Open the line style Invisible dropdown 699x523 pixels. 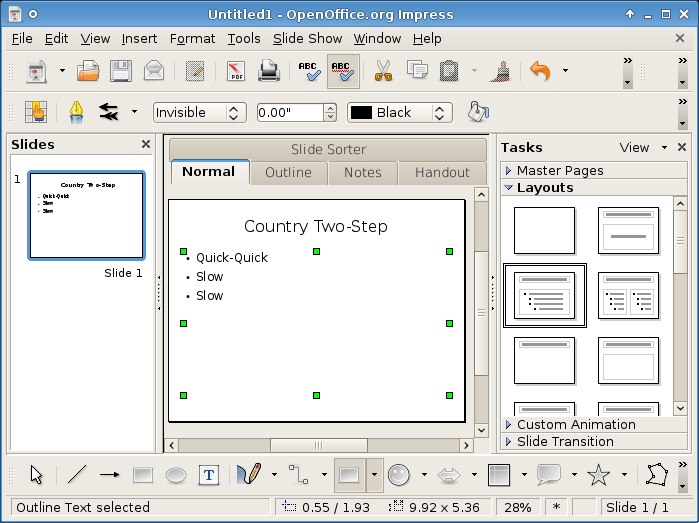[x=198, y=112]
